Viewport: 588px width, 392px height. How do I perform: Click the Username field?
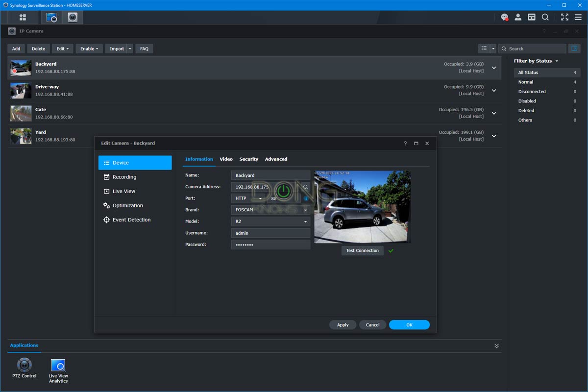point(270,233)
